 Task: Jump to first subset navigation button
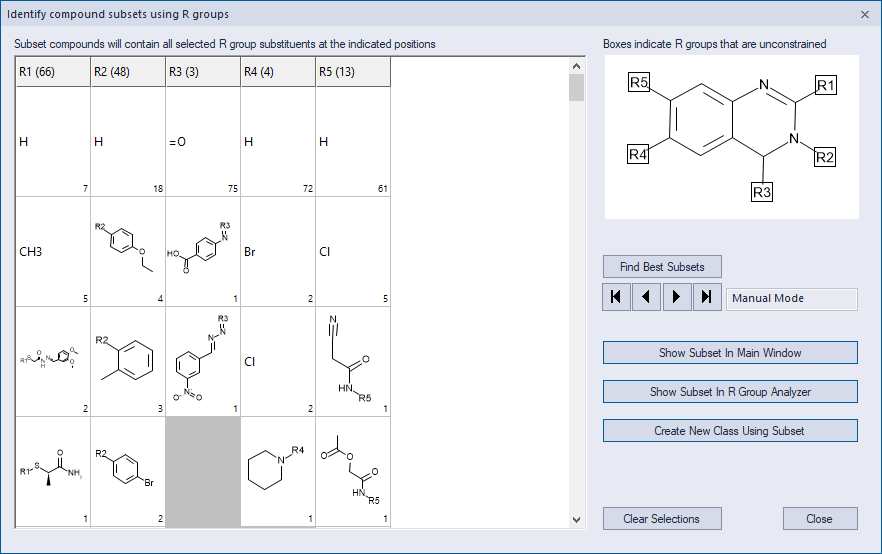(616, 297)
